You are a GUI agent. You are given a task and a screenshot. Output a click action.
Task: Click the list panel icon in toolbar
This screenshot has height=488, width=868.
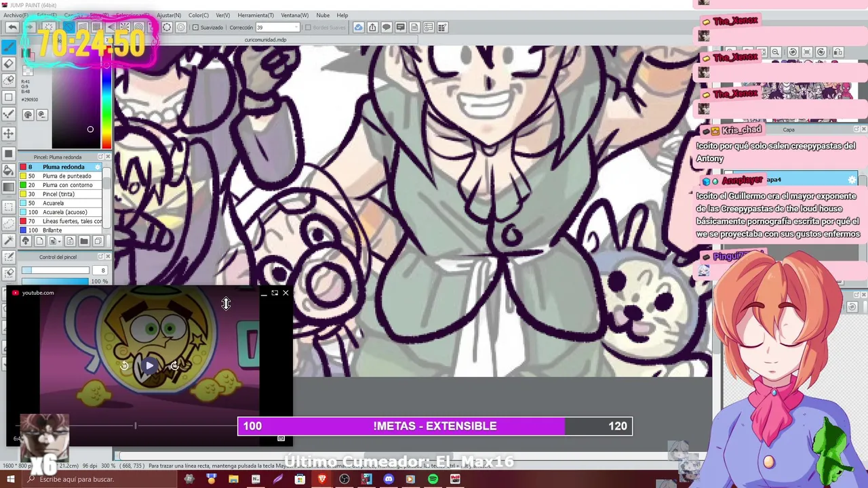coord(429,27)
